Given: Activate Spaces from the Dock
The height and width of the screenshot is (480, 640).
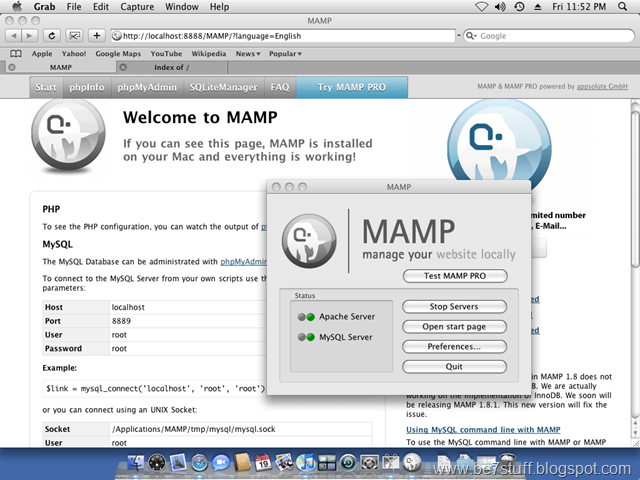Looking at the screenshot, I should [327, 463].
